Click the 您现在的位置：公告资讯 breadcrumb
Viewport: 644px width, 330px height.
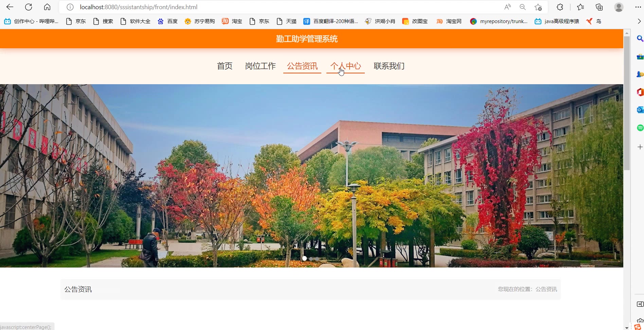[x=527, y=289]
